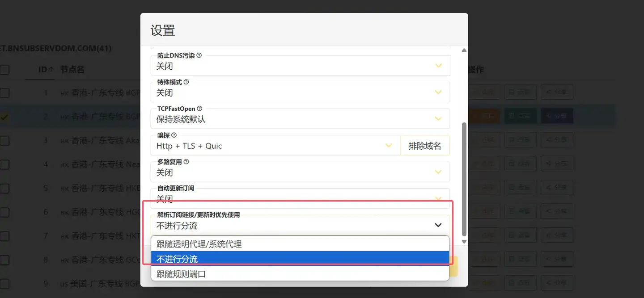Check the checkbox for node ID 3
The height and width of the screenshot is (298, 644).
click(4, 141)
